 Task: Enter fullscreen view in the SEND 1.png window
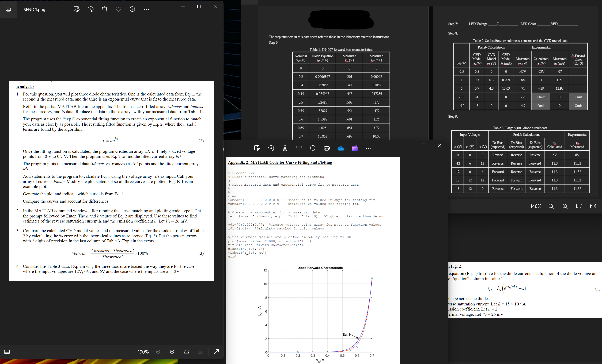tap(216, 352)
